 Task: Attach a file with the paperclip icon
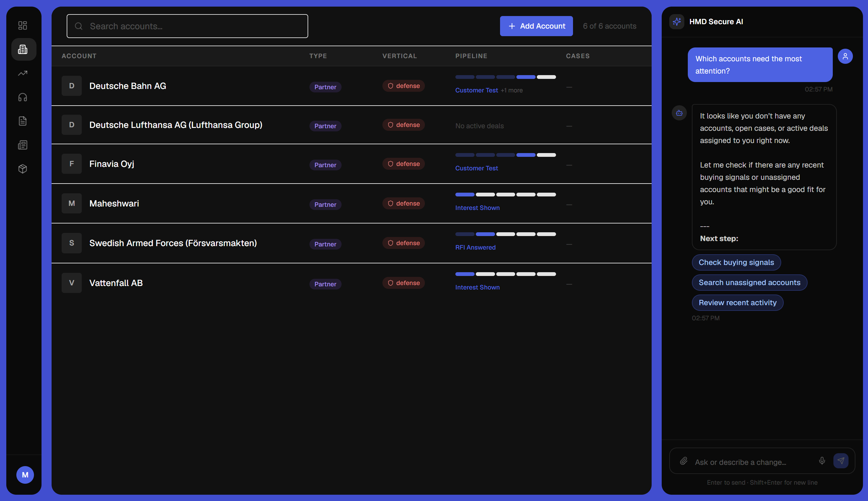[x=684, y=461]
